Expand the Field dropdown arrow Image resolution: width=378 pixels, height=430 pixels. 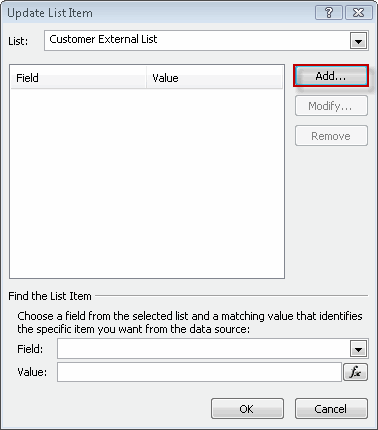[358, 349]
